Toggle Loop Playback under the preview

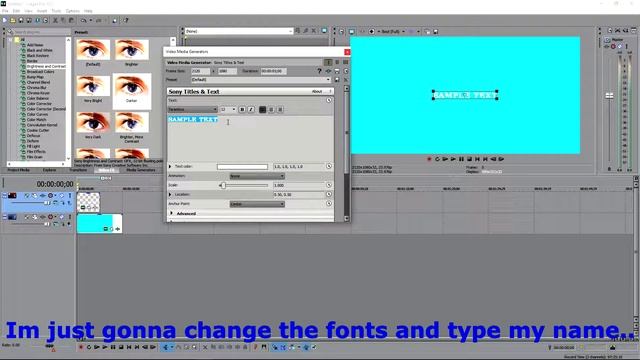click(x=437, y=159)
